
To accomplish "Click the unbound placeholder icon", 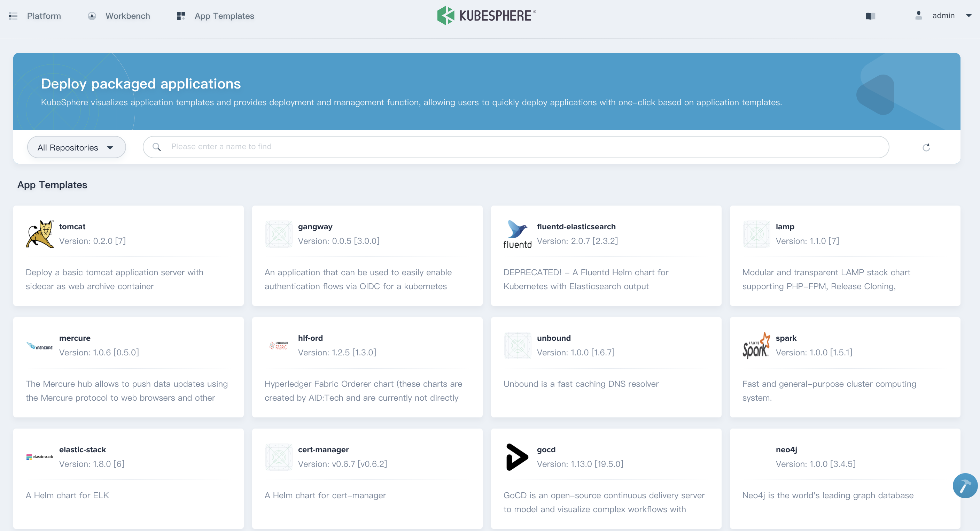I will pos(518,346).
